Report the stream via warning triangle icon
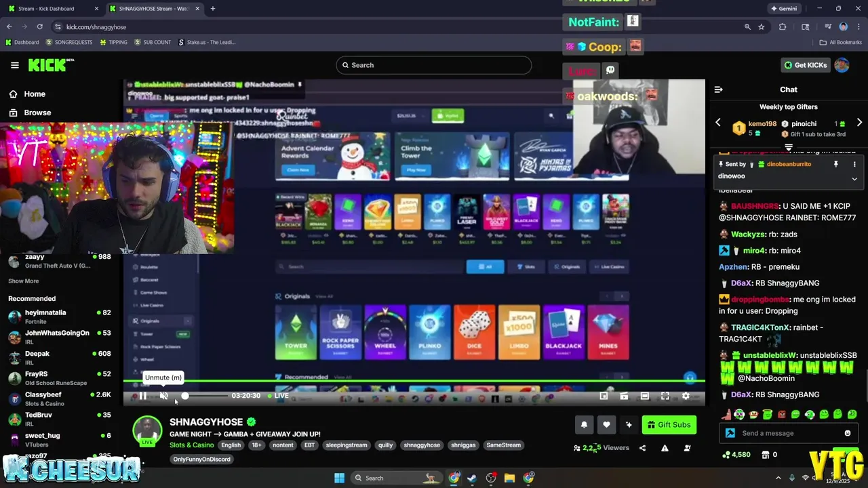This screenshot has height=488, width=868. [x=665, y=448]
